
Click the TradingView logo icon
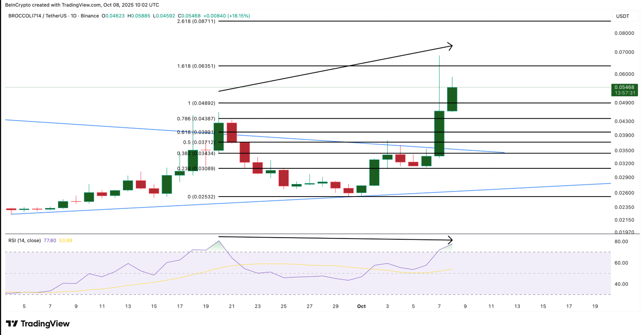(12, 324)
